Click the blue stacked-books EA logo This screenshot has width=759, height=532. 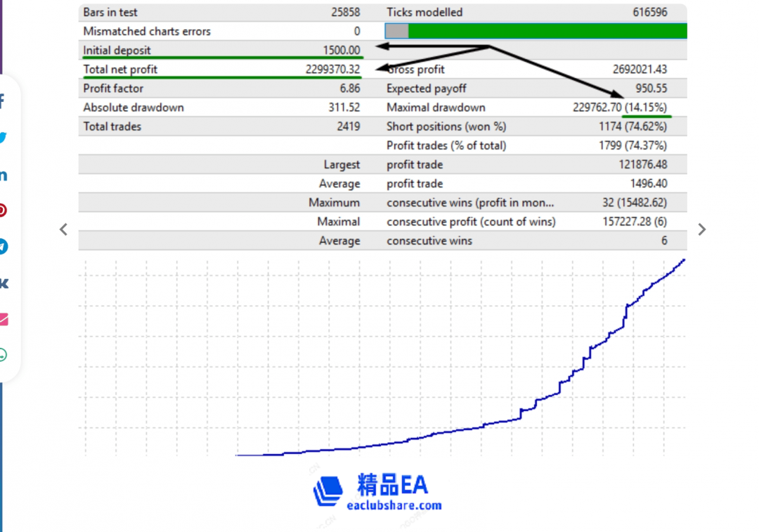point(327,491)
